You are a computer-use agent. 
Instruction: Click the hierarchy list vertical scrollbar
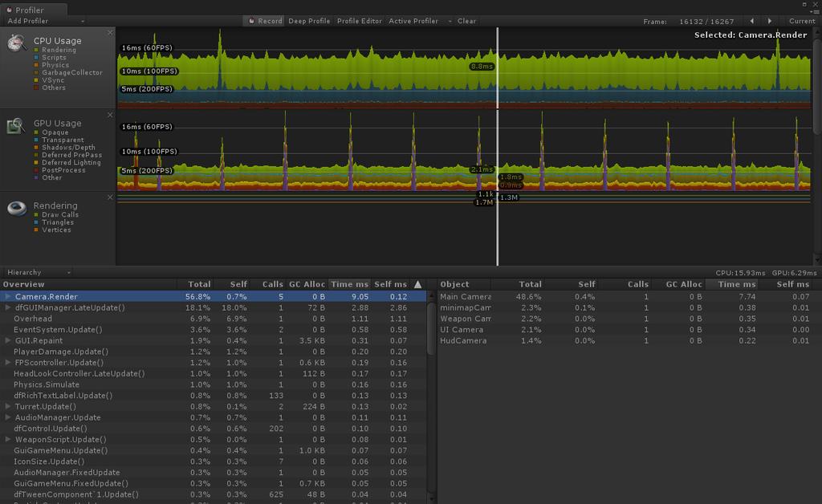431,329
